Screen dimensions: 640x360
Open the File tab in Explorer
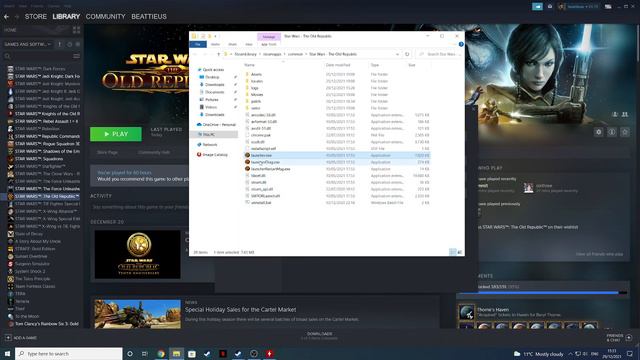pyautogui.click(x=198, y=44)
